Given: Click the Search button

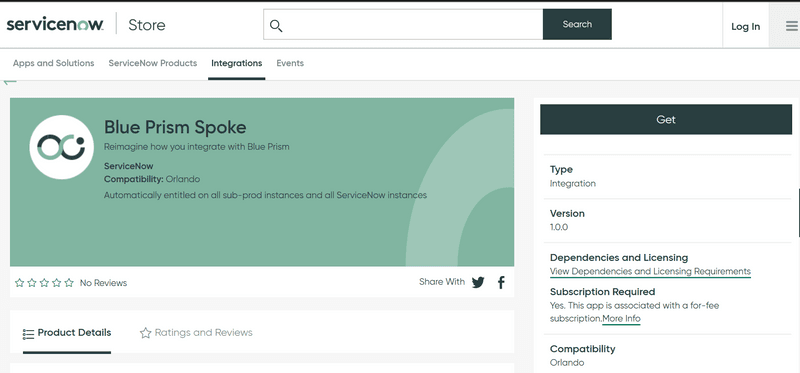Looking at the screenshot, I should (x=577, y=24).
